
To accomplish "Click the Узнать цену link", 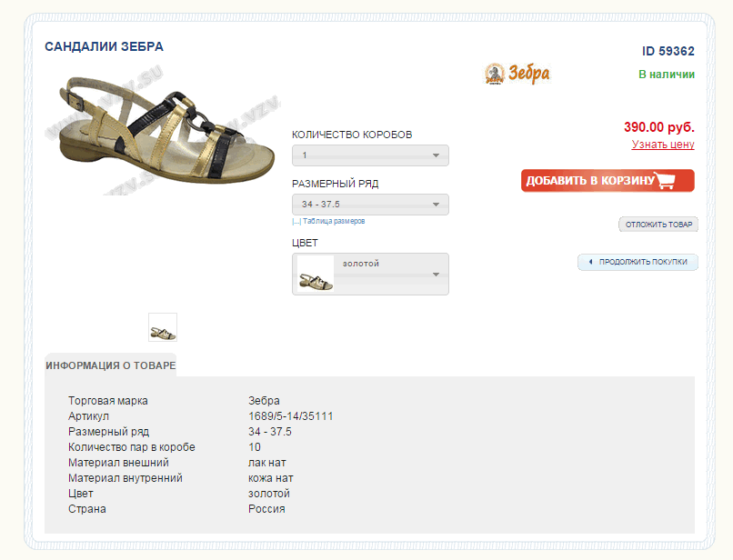I will click(x=663, y=145).
